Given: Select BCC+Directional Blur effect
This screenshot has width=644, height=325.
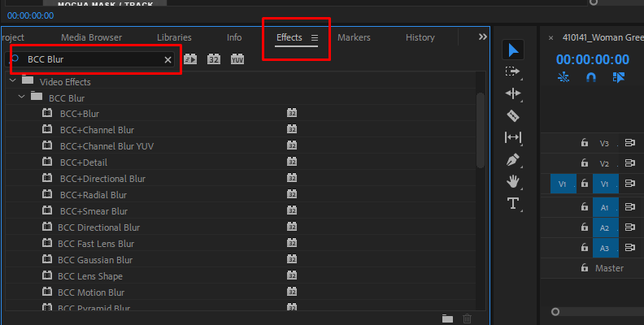Looking at the screenshot, I should point(102,179).
